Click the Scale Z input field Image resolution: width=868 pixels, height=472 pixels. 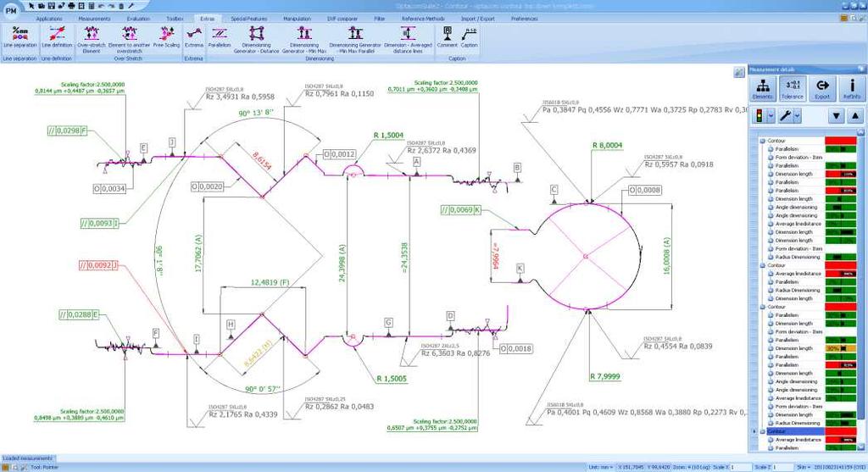point(783,467)
